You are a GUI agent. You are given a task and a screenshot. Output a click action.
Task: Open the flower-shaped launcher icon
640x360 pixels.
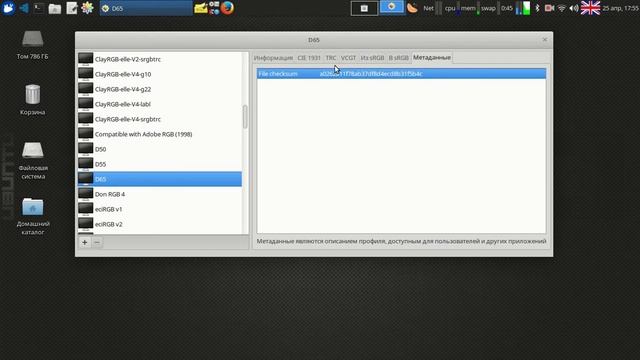coord(87,8)
